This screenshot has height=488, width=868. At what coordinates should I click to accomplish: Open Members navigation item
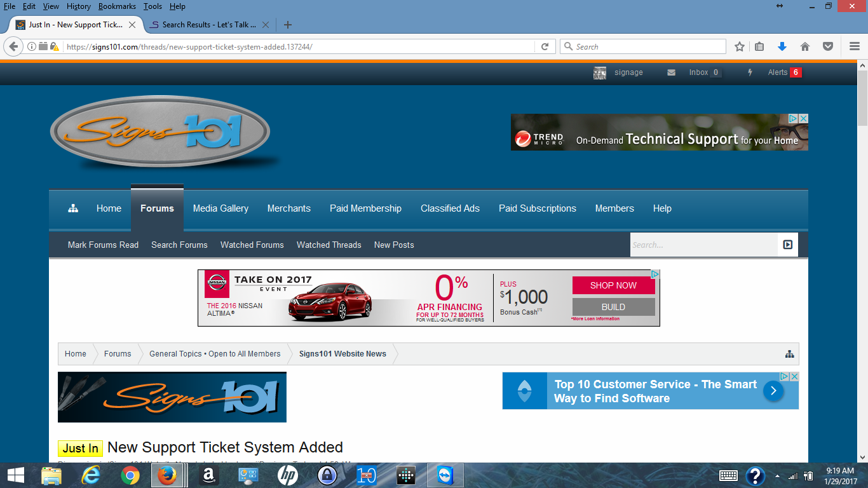pyautogui.click(x=614, y=208)
